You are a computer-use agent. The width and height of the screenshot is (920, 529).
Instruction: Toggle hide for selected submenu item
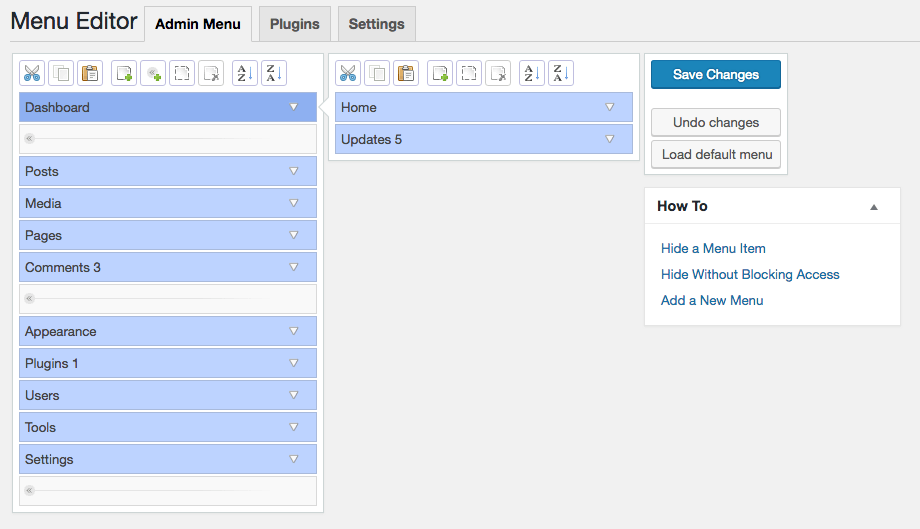[x=469, y=73]
